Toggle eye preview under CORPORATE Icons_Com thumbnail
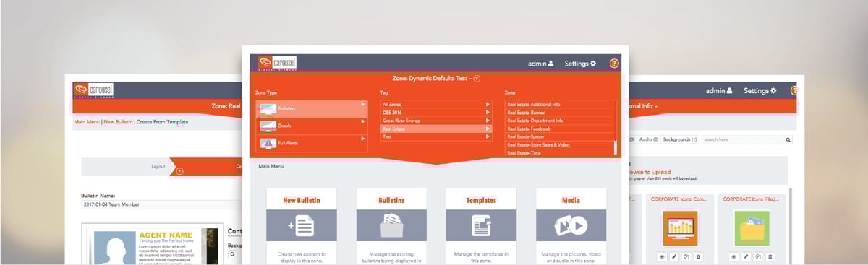This screenshot has width=868, height=265. (x=662, y=256)
